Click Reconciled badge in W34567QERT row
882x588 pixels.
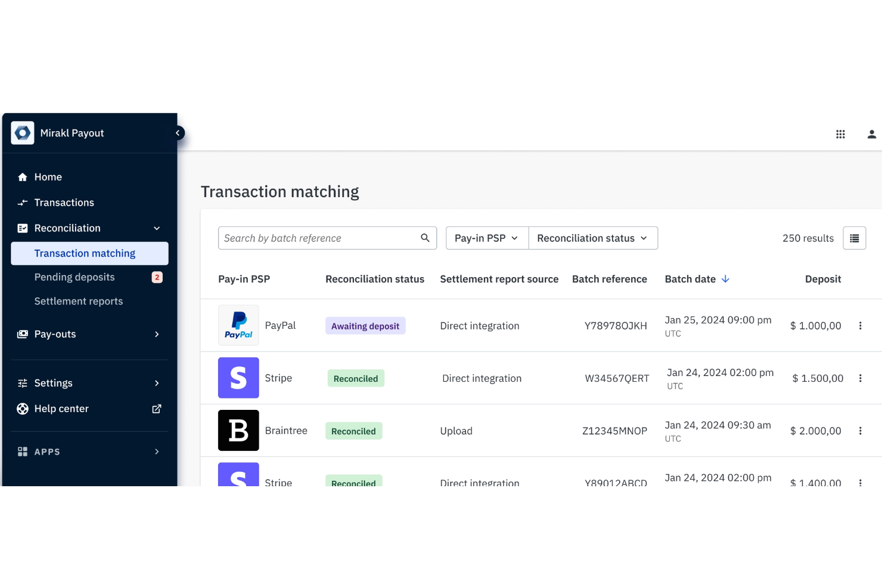[x=356, y=378]
